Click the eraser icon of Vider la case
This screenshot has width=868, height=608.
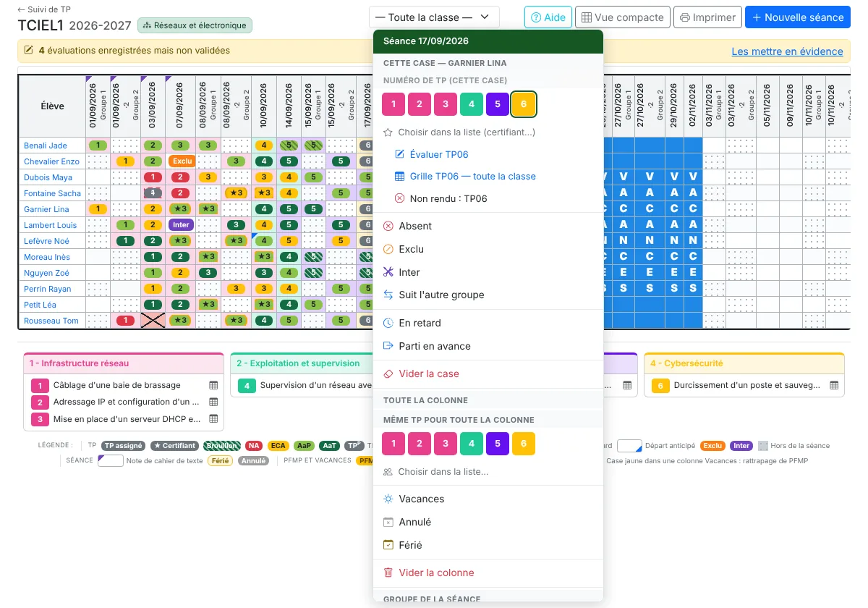coord(388,373)
